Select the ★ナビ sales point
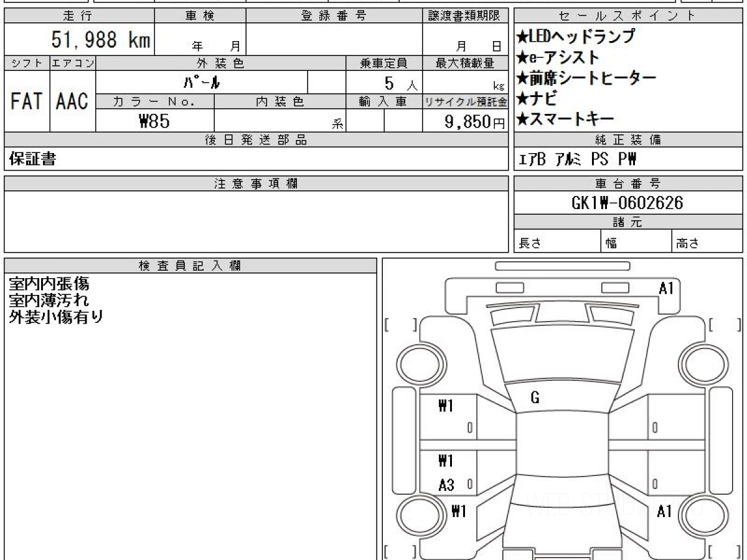Viewport: 747px width, 560px height. pos(537,98)
